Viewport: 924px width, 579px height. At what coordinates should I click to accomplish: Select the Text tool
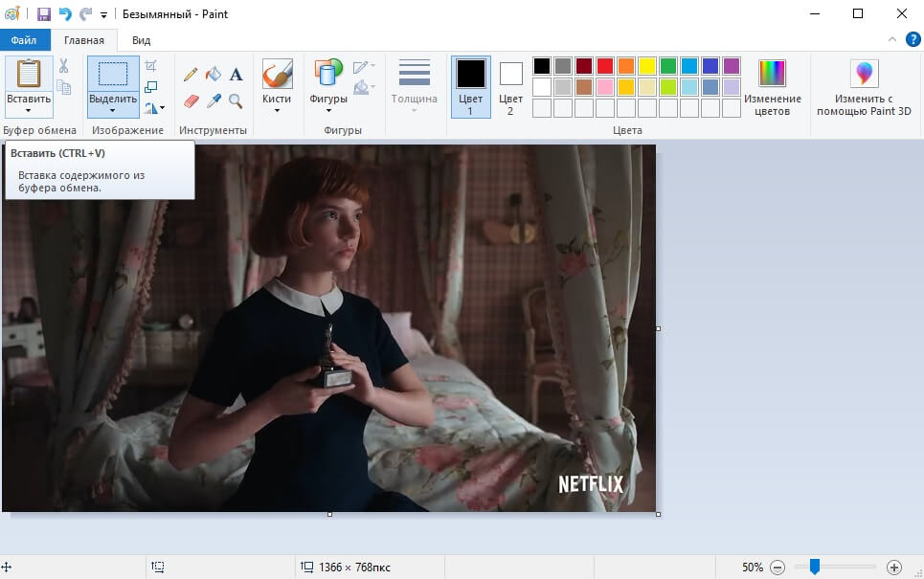click(x=236, y=74)
